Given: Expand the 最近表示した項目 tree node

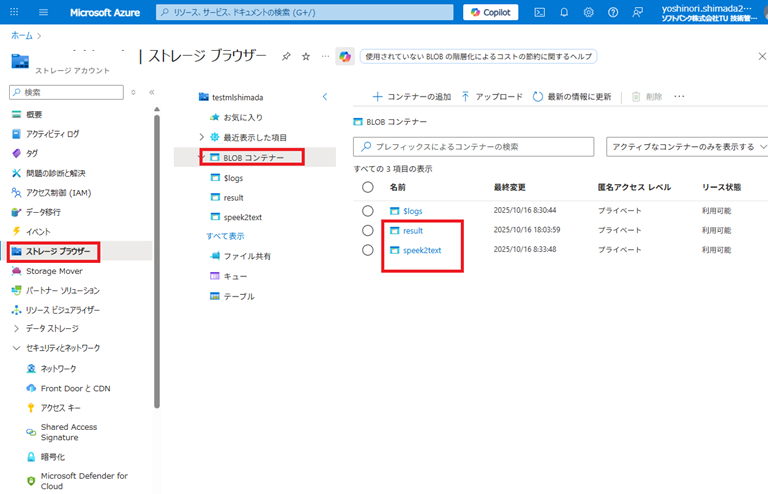Looking at the screenshot, I should point(201,137).
